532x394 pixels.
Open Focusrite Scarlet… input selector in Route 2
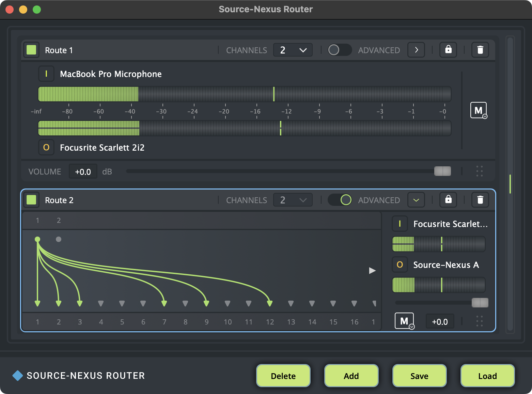point(450,224)
